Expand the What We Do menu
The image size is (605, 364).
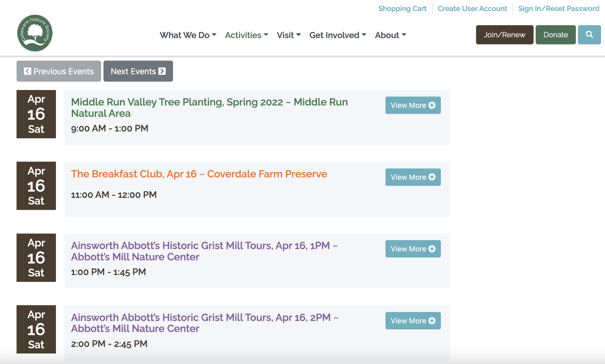[x=188, y=35]
